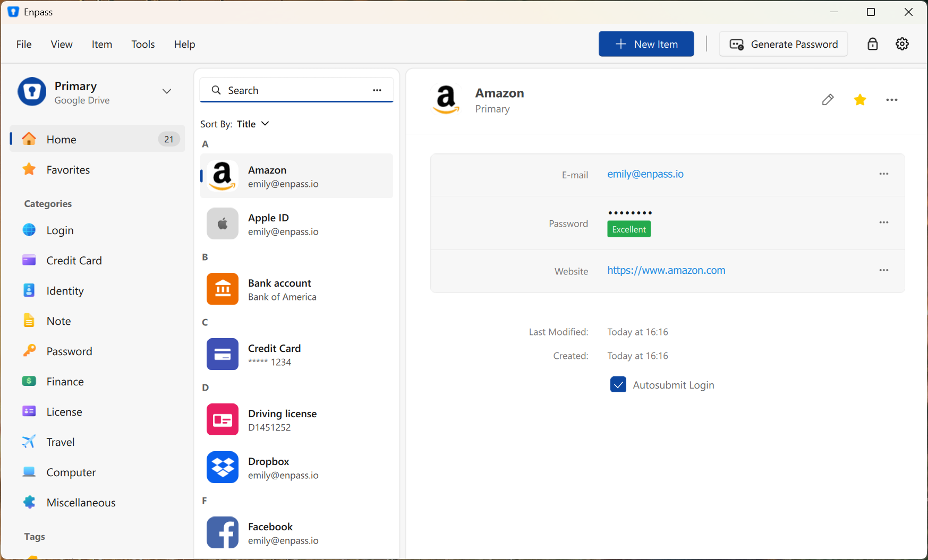
Task: Click the Travel category airplane icon
Action: coord(29,442)
